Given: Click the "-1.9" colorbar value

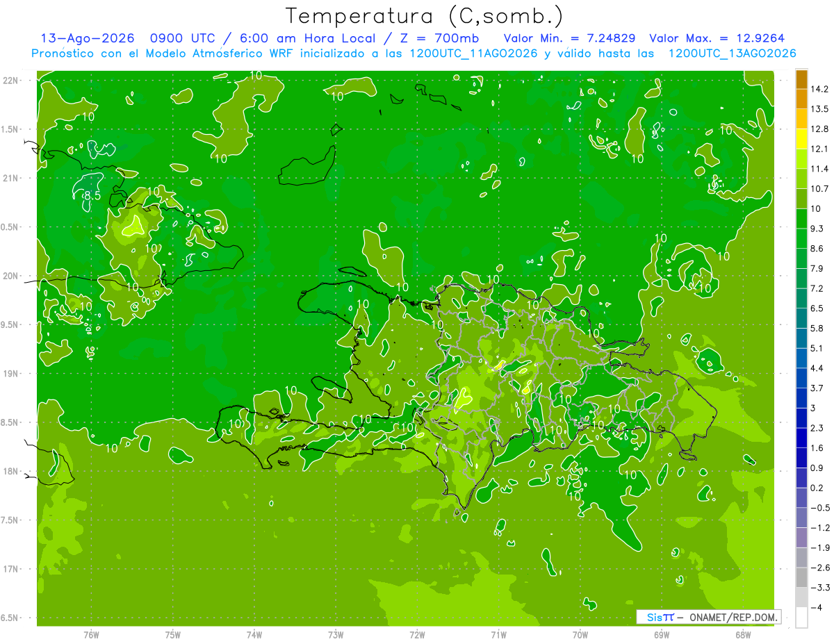Looking at the screenshot, I should (819, 547).
